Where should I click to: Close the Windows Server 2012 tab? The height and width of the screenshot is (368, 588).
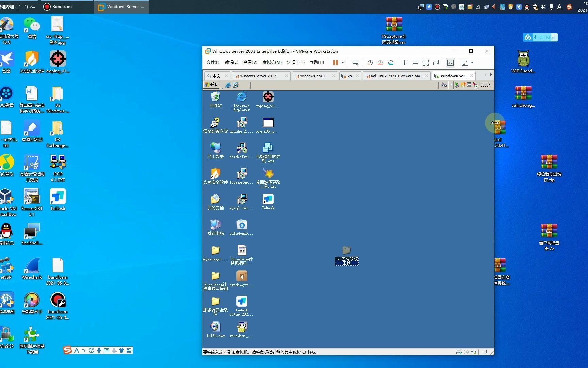pyautogui.click(x=286, y=76)
